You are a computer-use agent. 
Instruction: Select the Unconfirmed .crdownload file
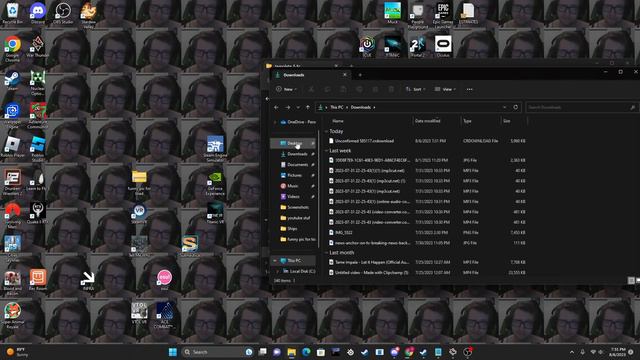(x=427, y=141)
